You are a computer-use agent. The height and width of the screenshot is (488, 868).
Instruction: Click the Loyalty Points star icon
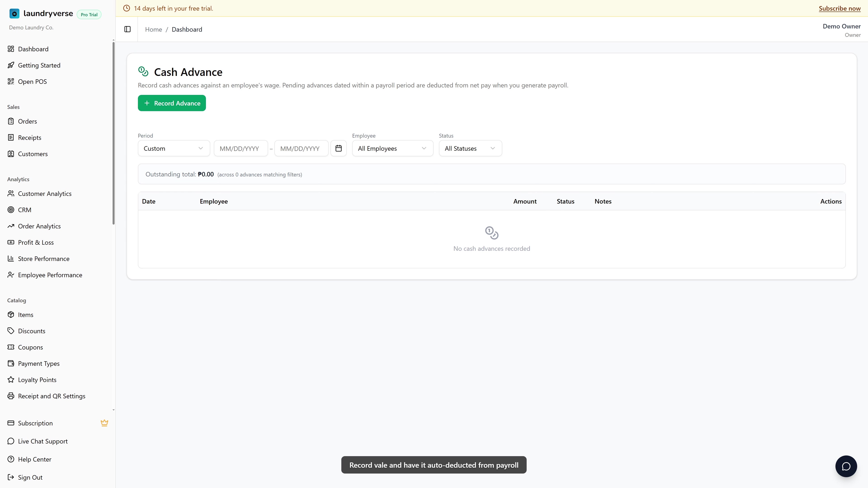pos(11,380)
